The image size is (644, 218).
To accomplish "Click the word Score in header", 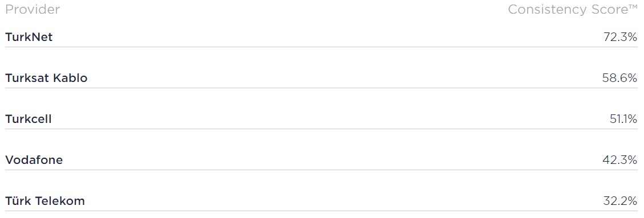I will (x=609, y=10).
